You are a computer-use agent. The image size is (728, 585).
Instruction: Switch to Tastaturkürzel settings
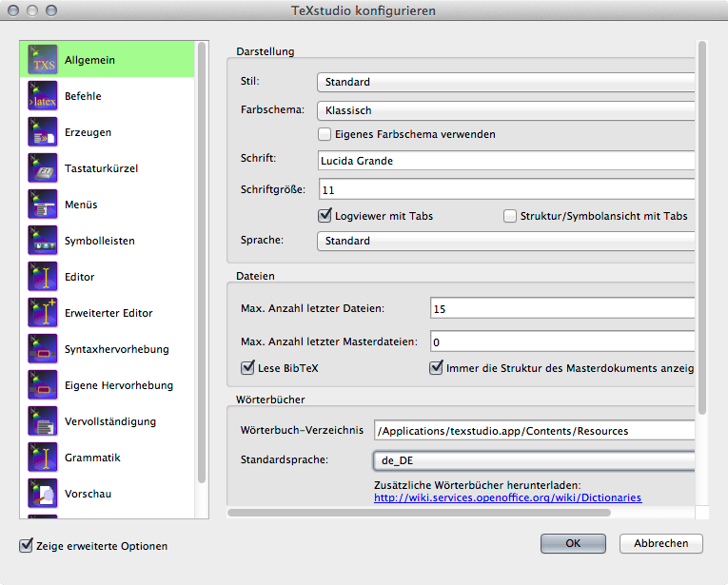(x=101, y=168)
